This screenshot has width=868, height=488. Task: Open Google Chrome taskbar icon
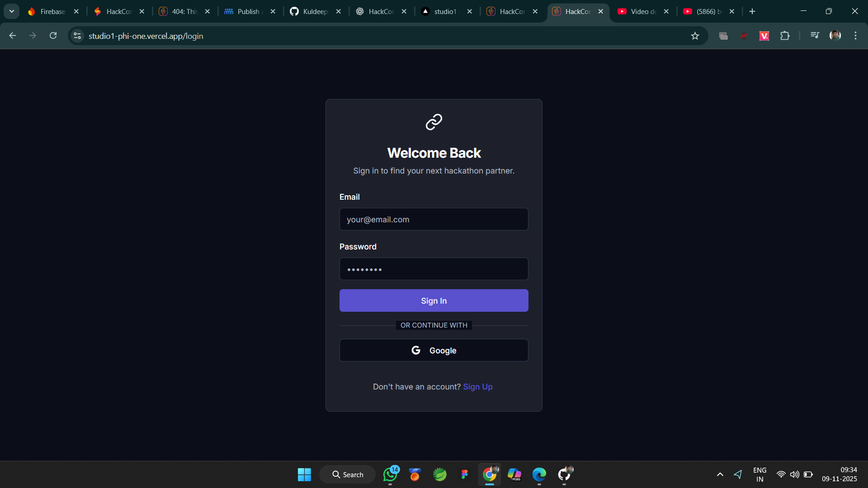point(489,474)
